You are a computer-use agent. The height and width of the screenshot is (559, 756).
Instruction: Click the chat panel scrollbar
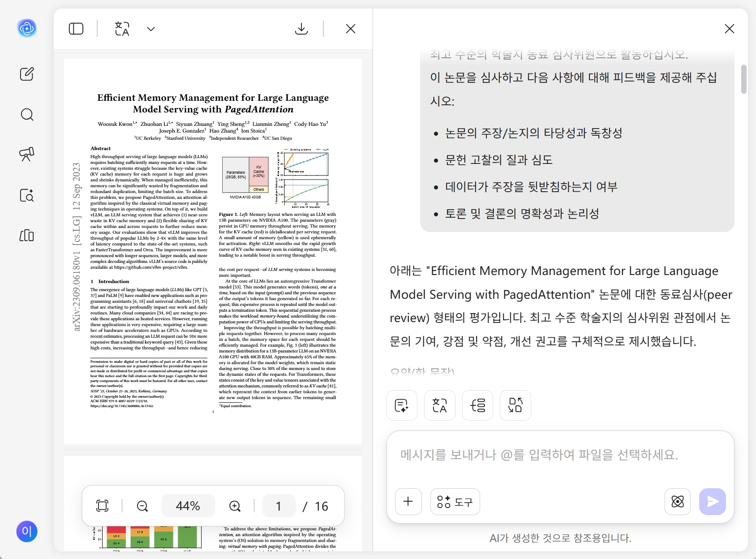[743, 79]
